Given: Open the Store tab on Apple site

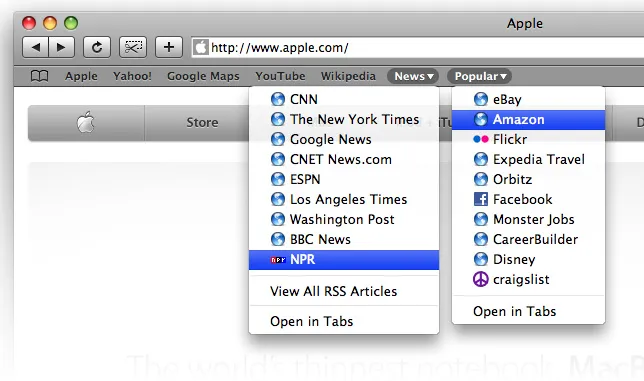Looking at the screenshot, I should 202,122.
